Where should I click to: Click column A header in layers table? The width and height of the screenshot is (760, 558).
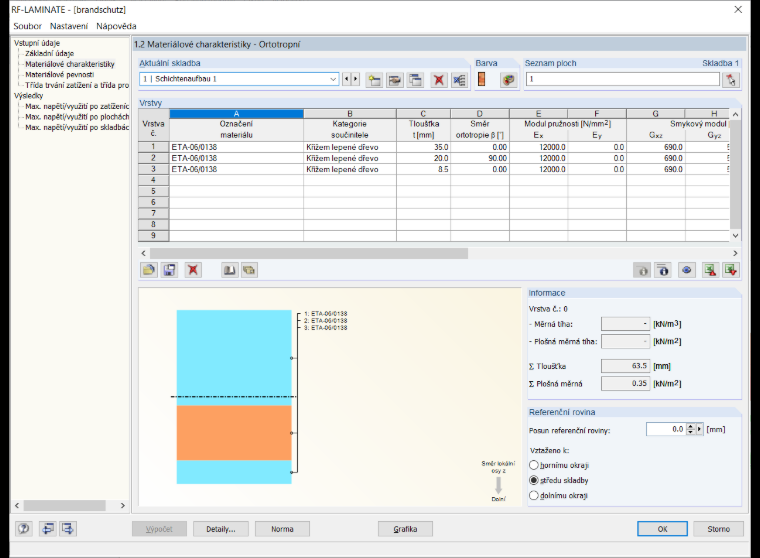(236, 114)
